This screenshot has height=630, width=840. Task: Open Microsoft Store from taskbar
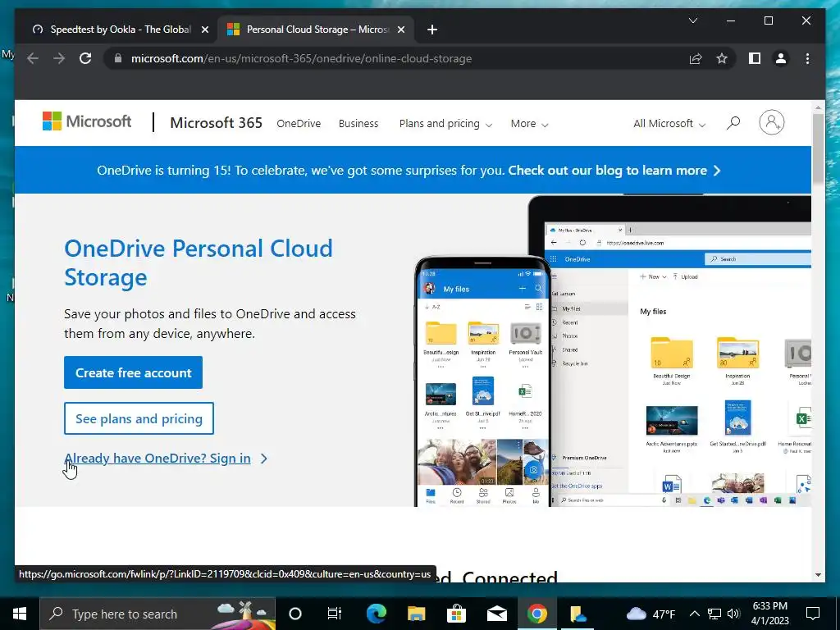456,614
